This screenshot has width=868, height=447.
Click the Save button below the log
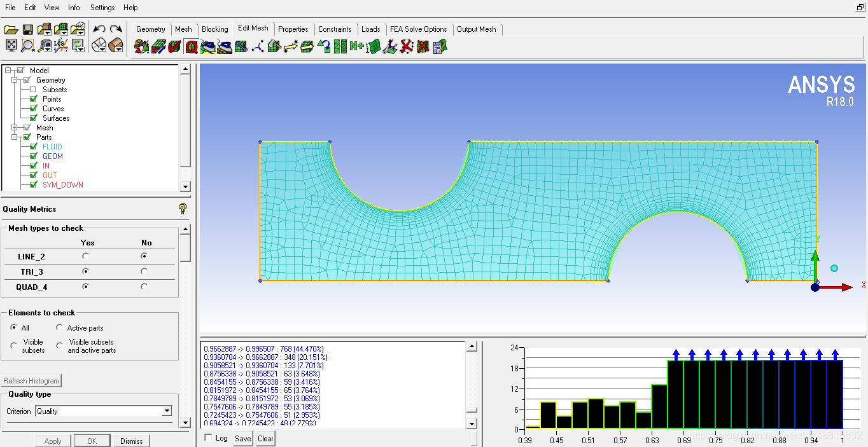tap(242, 438)
